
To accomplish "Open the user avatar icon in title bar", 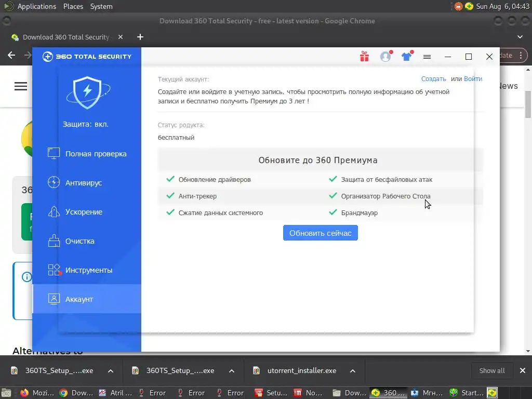I will point(385,56).
